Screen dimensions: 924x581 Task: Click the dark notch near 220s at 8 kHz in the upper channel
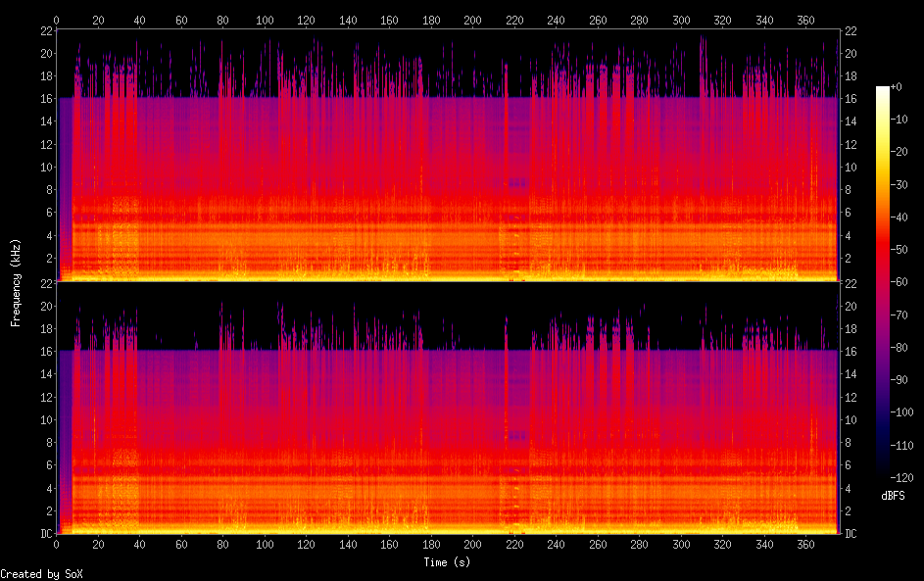515,183
